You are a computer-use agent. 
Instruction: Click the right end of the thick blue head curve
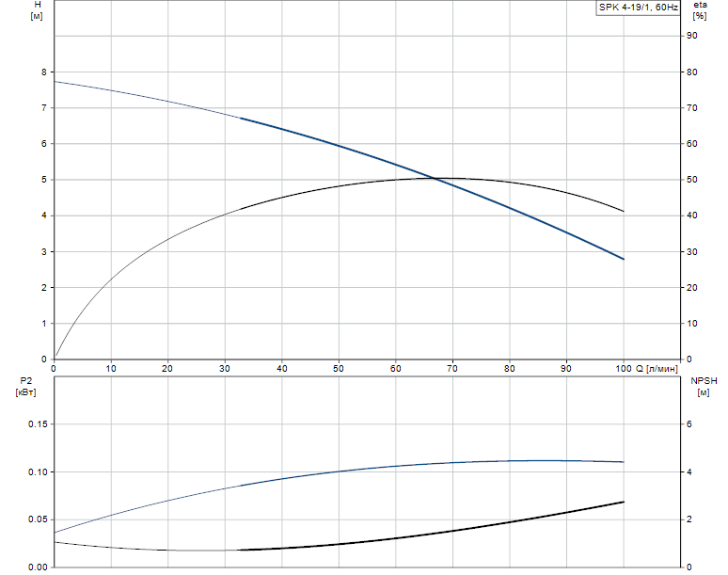coord(624,259)
